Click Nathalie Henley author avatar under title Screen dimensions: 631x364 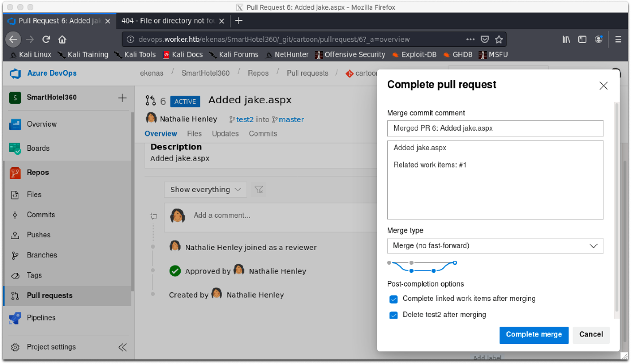(151, 118)
